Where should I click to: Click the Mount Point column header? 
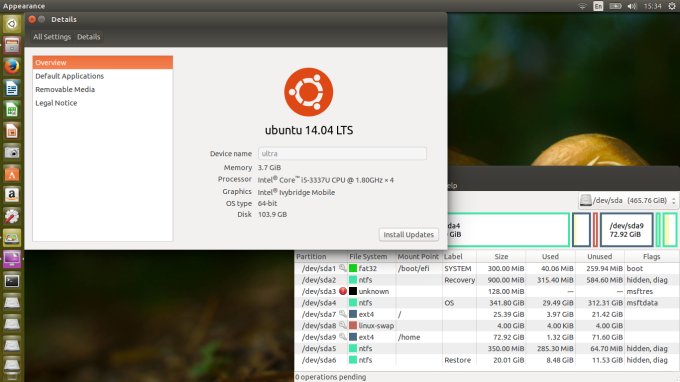click(418, 257)
